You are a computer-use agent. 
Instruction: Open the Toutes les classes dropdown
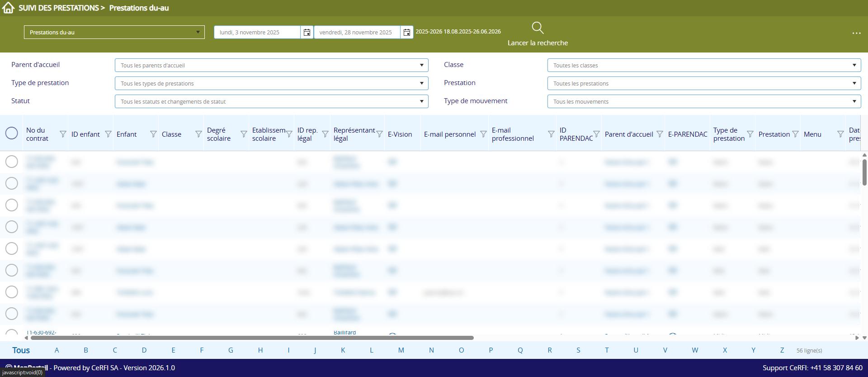[704, 65]
